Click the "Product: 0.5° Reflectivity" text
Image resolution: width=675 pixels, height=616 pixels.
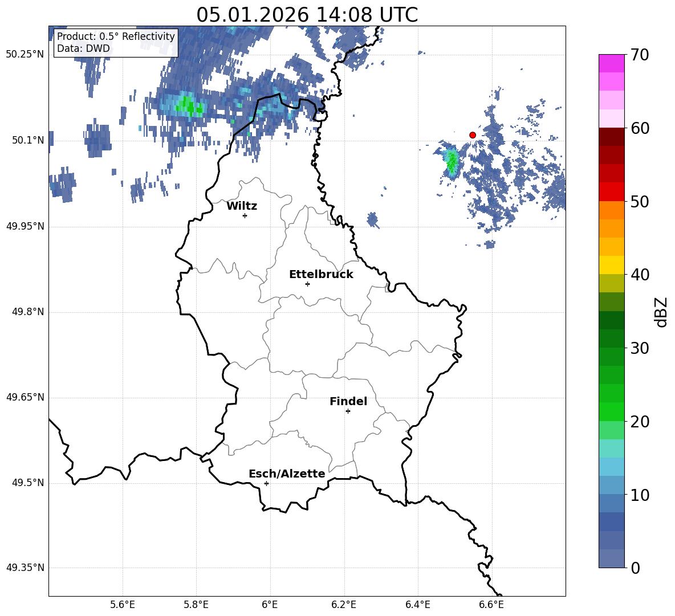(x=116, y=36)
